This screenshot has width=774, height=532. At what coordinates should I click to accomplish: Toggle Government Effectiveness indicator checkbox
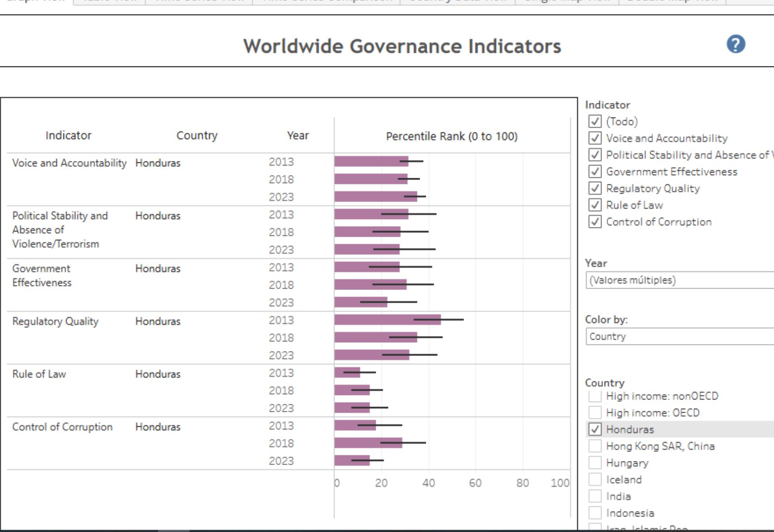point(595,172)
